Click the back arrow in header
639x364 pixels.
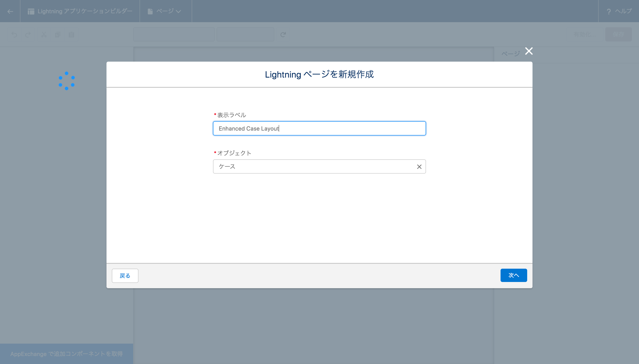[10, 11]
